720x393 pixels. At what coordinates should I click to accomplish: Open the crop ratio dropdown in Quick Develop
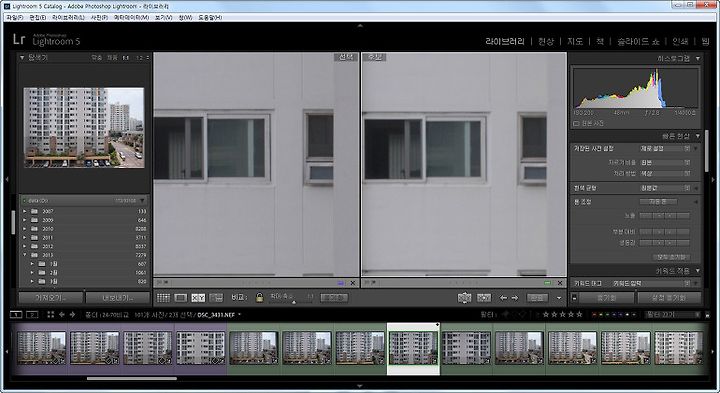point(665,163)
